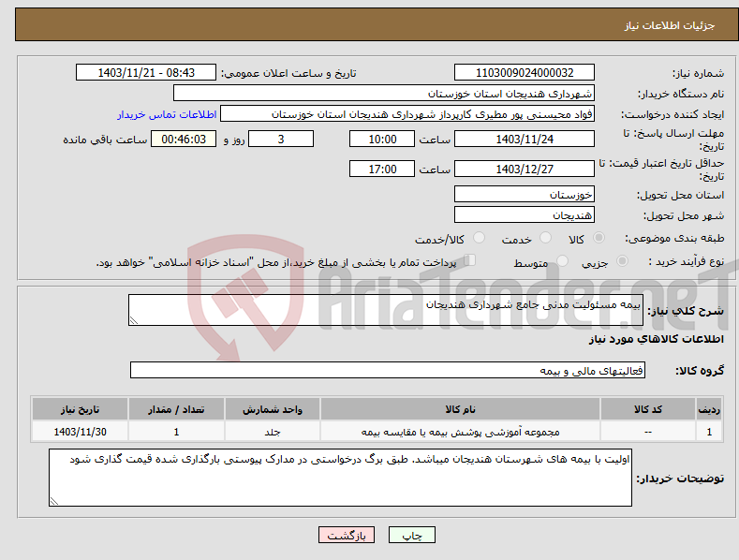Click the جزئیات اطلاعات نیاز header title
Screen dimensions: 739x560
pyautogui.click(x=670, y=25)
